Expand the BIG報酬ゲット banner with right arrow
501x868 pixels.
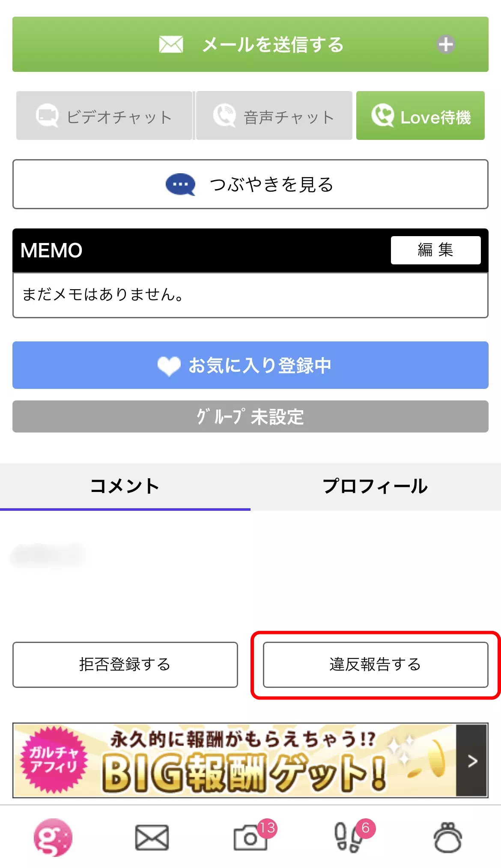coord(472,761)
